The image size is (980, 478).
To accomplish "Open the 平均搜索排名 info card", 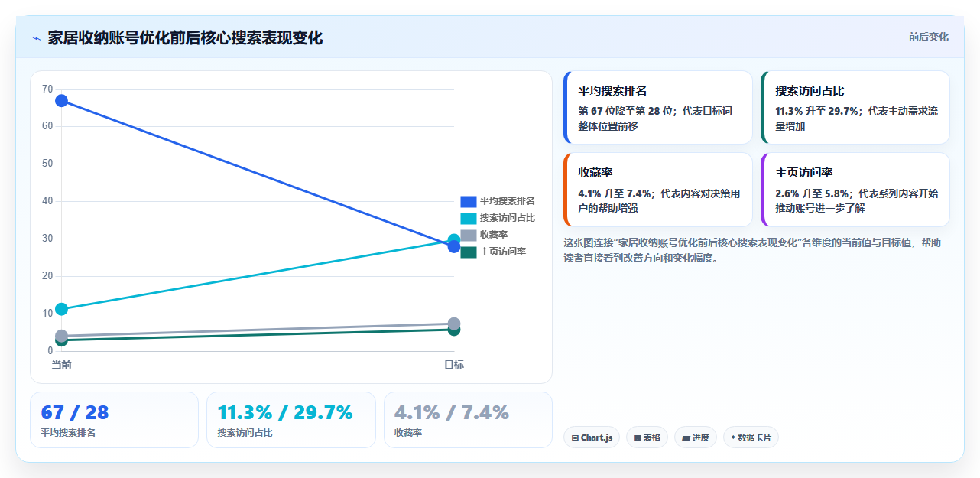I will [658, 107].
